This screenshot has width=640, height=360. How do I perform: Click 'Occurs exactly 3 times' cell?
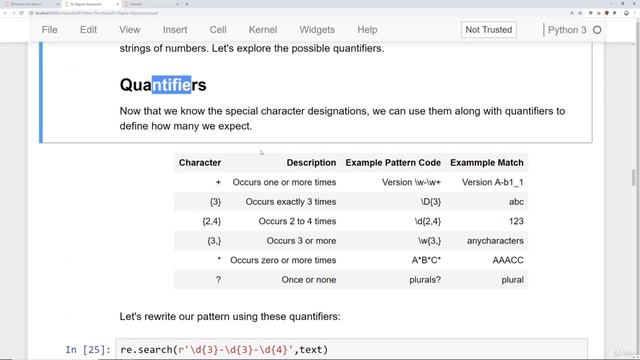[x=291, y=202]
